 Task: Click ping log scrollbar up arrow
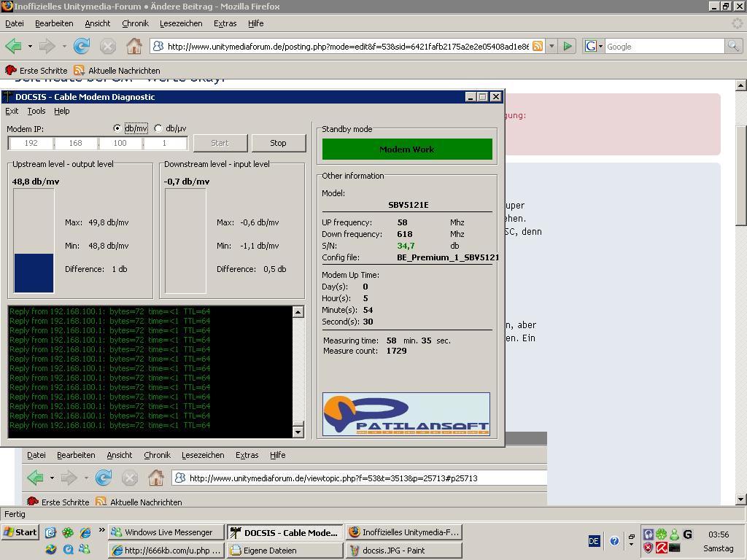298,312
